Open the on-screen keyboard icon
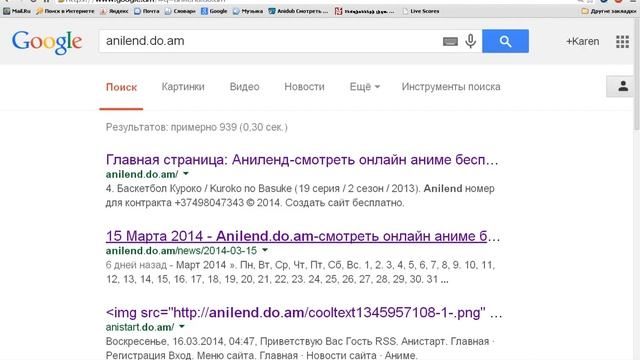Screen dimensions: 640x360 coord(450,41)
